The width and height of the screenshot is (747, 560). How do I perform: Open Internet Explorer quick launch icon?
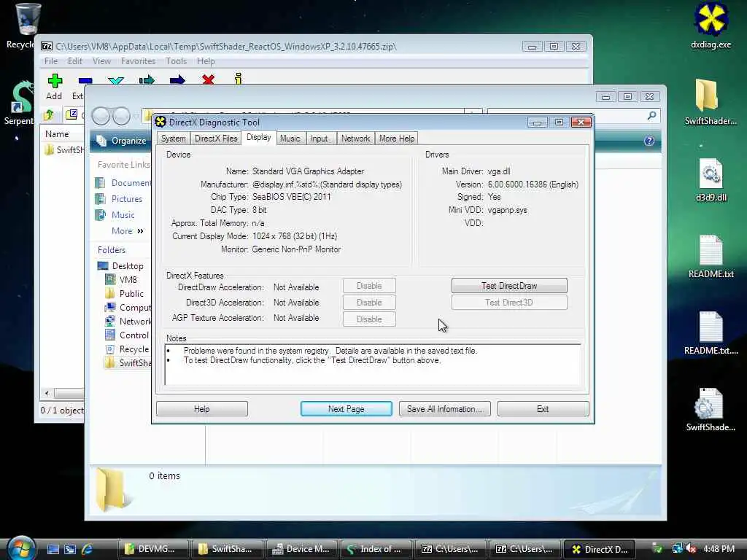(87, 549)
